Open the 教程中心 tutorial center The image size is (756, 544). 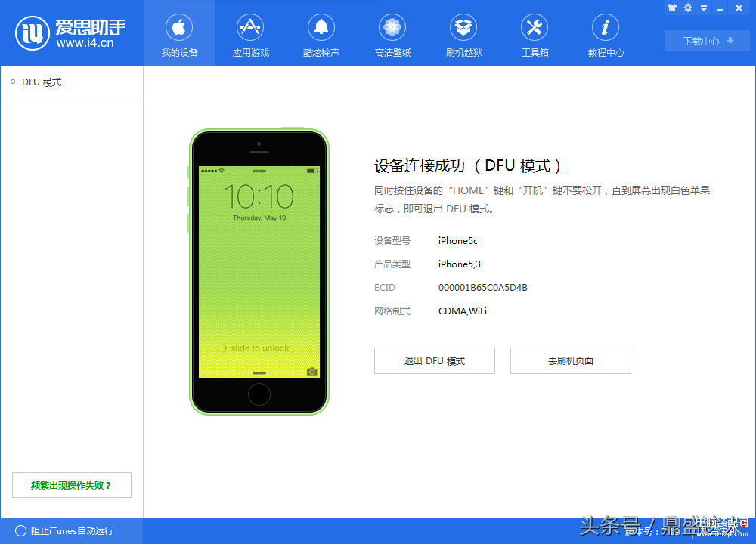point(606,34)
